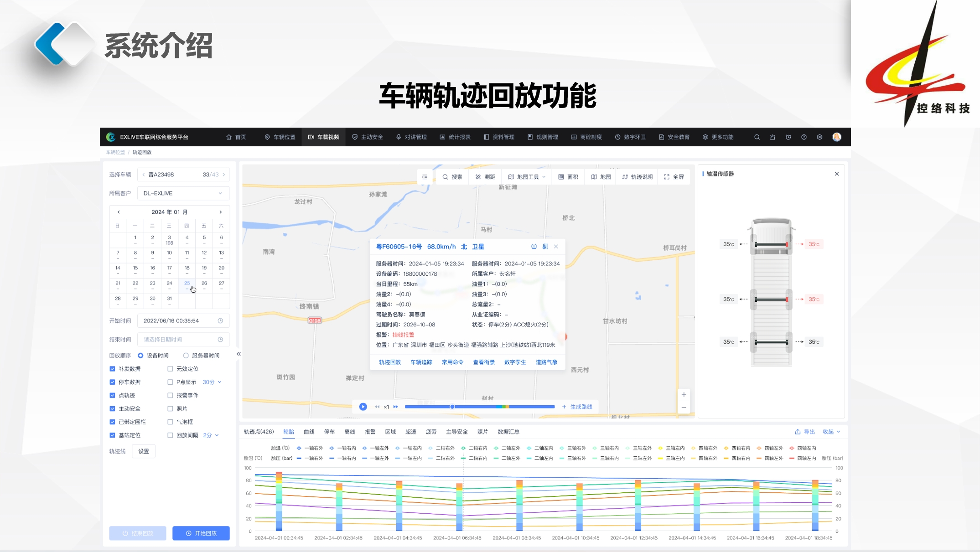
Task: Select the 测距 distance measuring tool
Action: coord(485,177)
